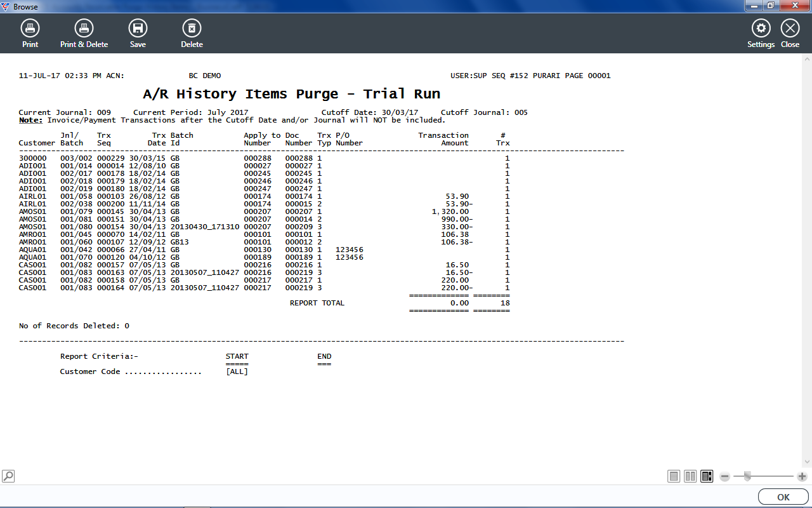Click transaction amount '1,320.00'
Image resolution: width=812 pixels, height=508 pixels.
[450, 211]
